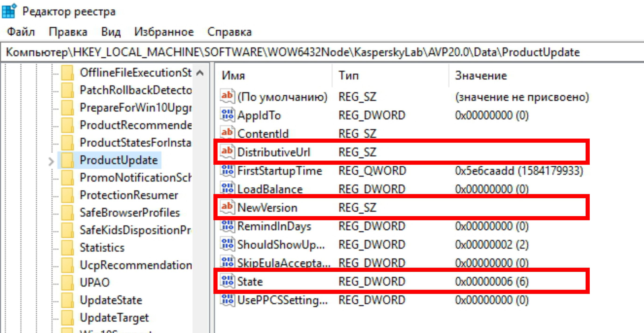Open the Вид menu
The height and width of the screenshot is (333, 644).
point(111,32)
